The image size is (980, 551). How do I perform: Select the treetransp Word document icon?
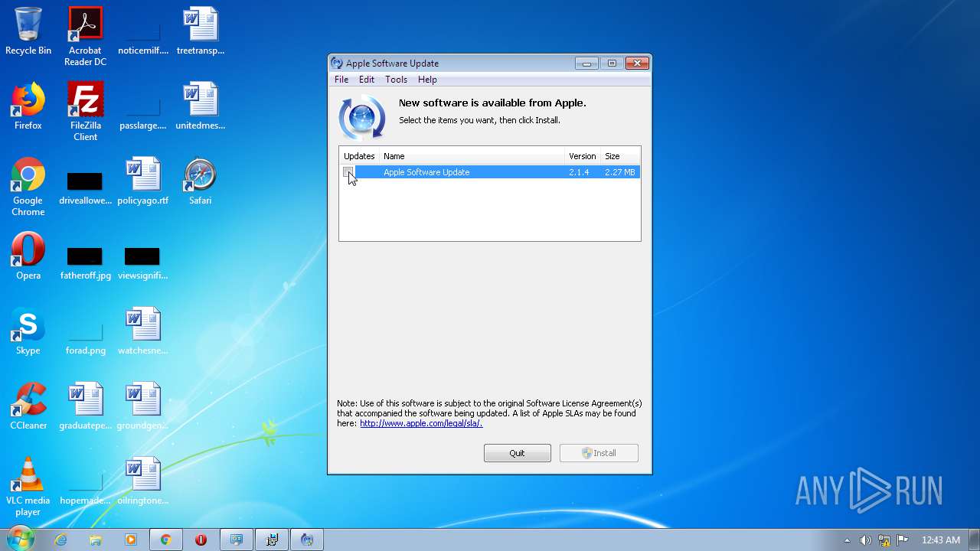click(x=200, y=31)
